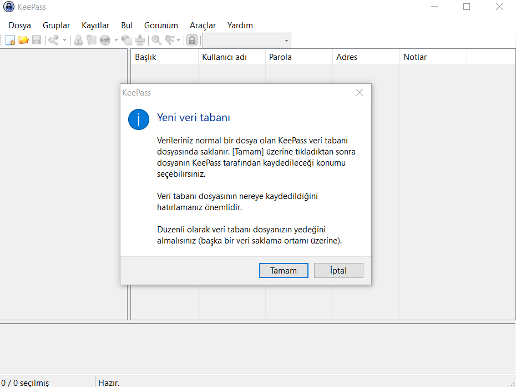This screenshot has width=516, height=388.
Task: Sort by the Parola column header
Action: [x=299, y=57]
